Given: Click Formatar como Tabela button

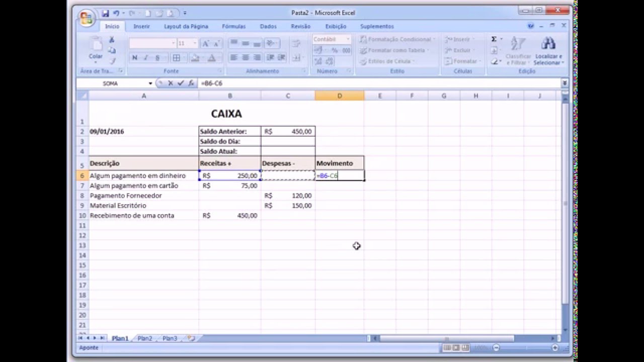Looking at the screenshot, I should [393, 50].
